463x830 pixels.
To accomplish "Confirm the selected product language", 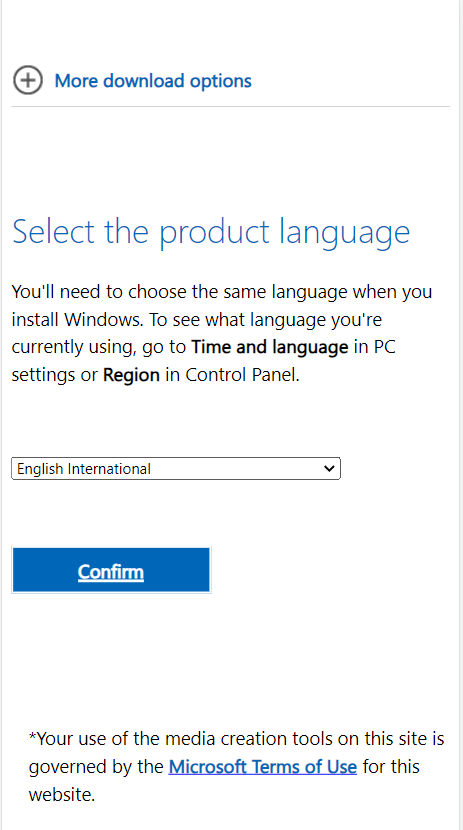I will (111, 570).
